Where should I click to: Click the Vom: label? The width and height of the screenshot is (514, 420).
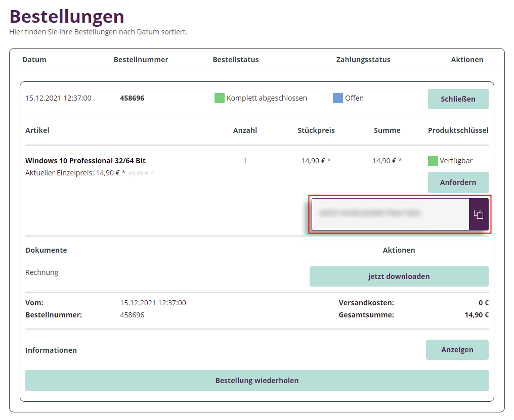point(34,303)
